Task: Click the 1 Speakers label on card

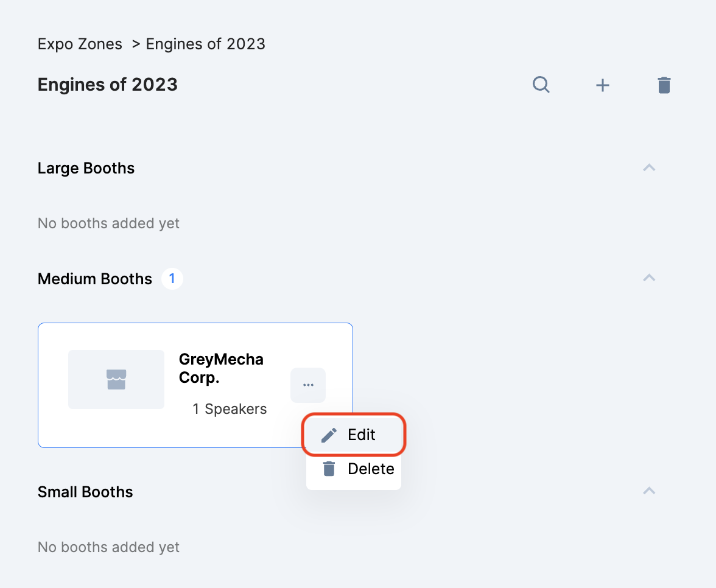Action: pos(230,409)
